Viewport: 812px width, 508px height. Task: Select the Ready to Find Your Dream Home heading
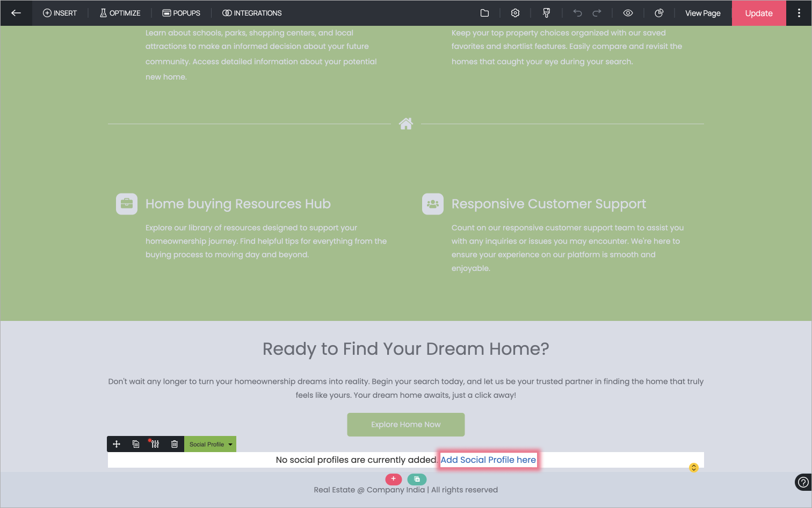coord(406,349)
